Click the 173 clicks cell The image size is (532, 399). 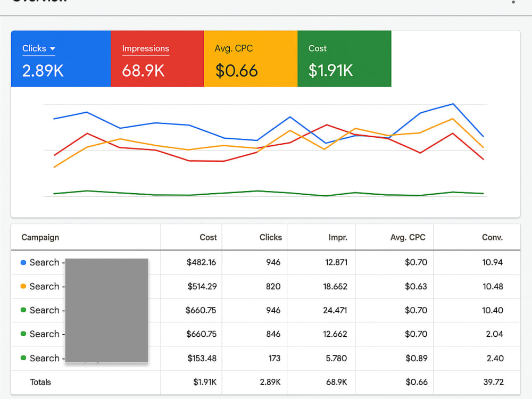pos(274,358)
